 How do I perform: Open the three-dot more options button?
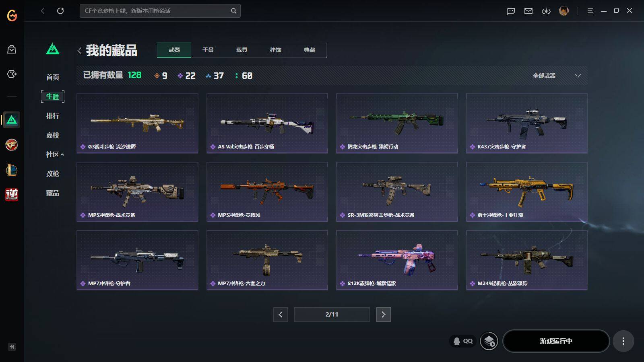click(x=623, y=341)
